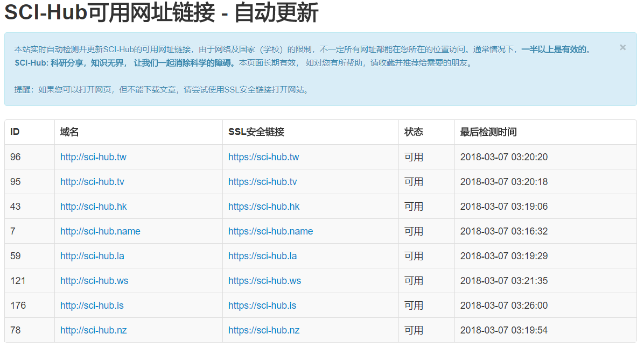Open the https://sci-hub.name SSL link
This screenshot has height=348, width=644.
click(x=270, y=231)
